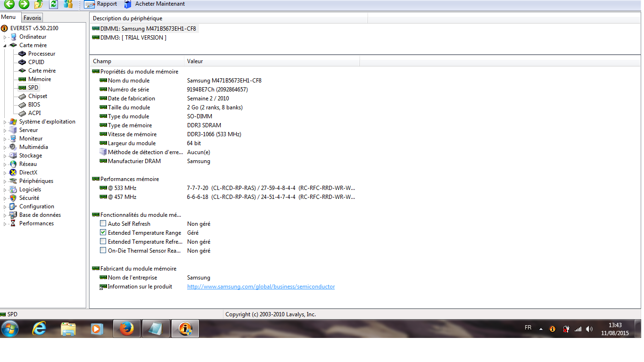The width and height of the screenshot is (644, 362).
Task: Click Acheter Maintenant to buy now
Action: pos(155,4)
